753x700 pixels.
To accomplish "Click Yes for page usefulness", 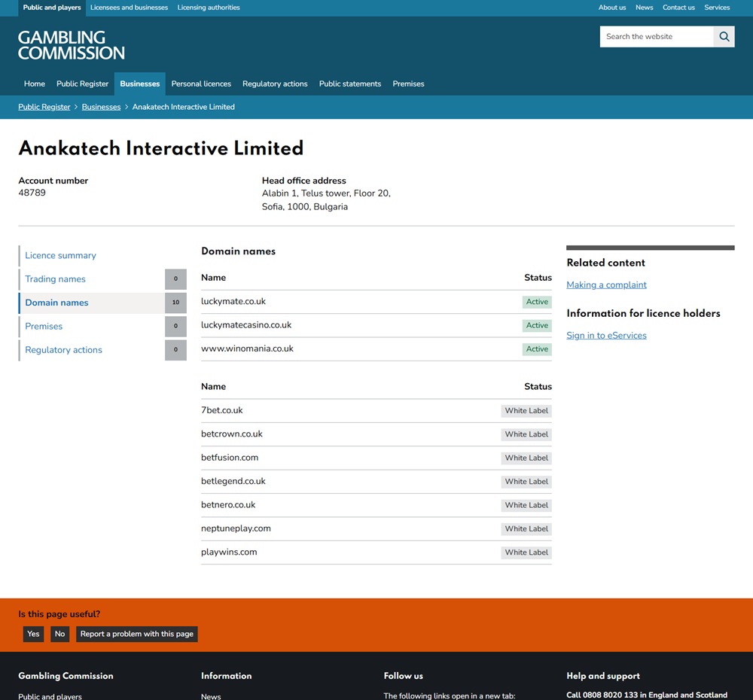I will coord(34,634).
